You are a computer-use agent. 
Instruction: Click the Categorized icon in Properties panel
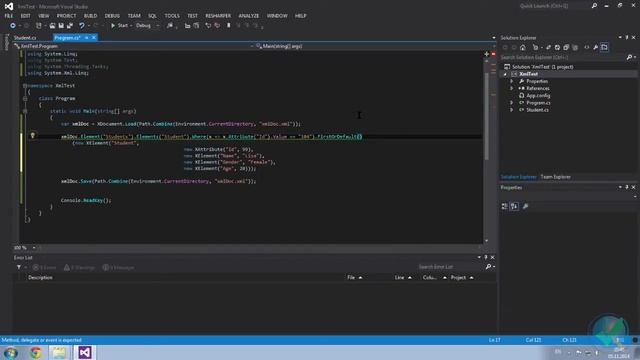coord(505,207)
